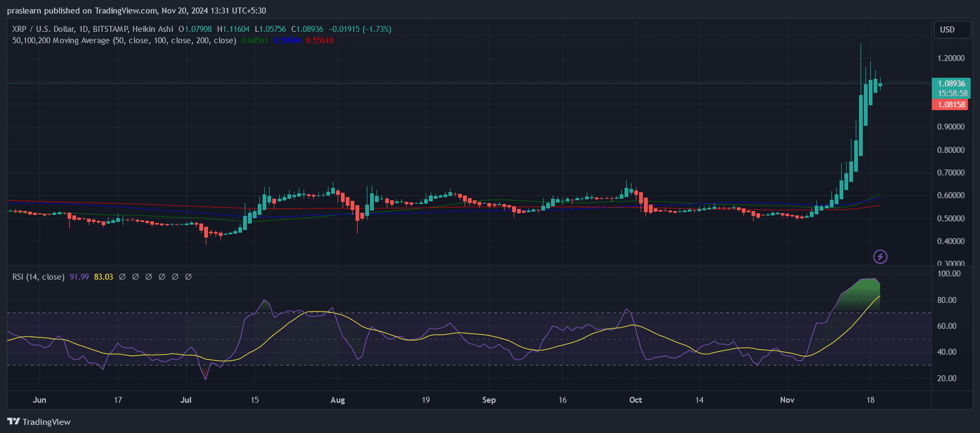The width and height of the screenshot is (980, 433).
Task: Click the red 1.08158 price label
Action: [951, 105]
